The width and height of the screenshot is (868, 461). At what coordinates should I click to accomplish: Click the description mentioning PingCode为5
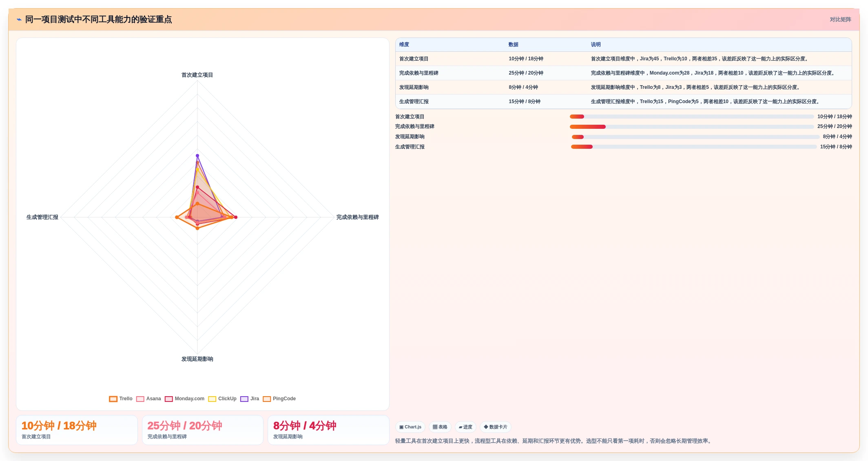tap(706, 101)
